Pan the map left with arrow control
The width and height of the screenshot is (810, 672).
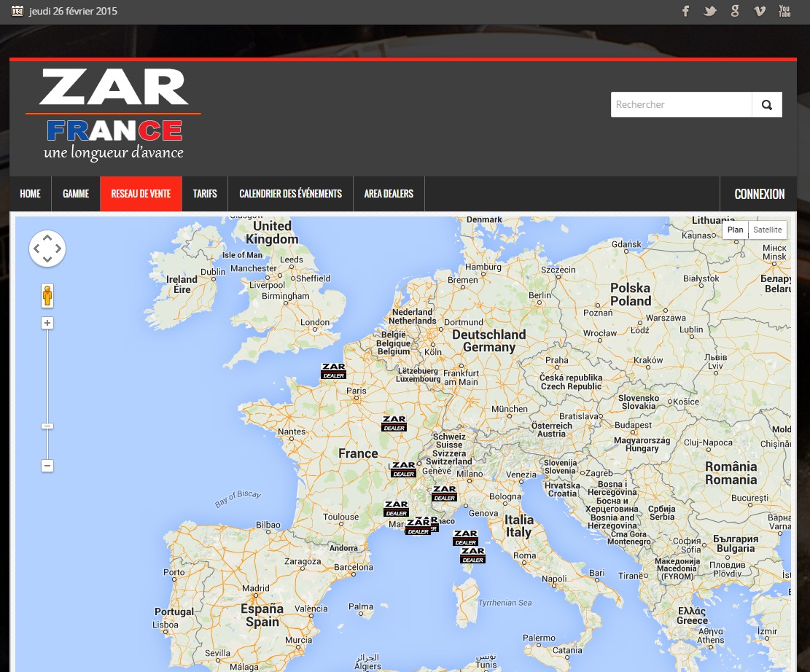(x=36, y=249)
